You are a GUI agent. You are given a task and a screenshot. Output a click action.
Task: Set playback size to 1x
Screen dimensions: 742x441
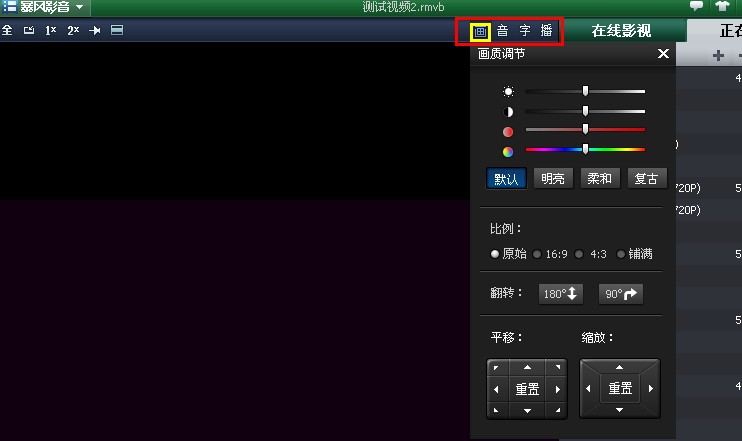(x=51, y=30)
